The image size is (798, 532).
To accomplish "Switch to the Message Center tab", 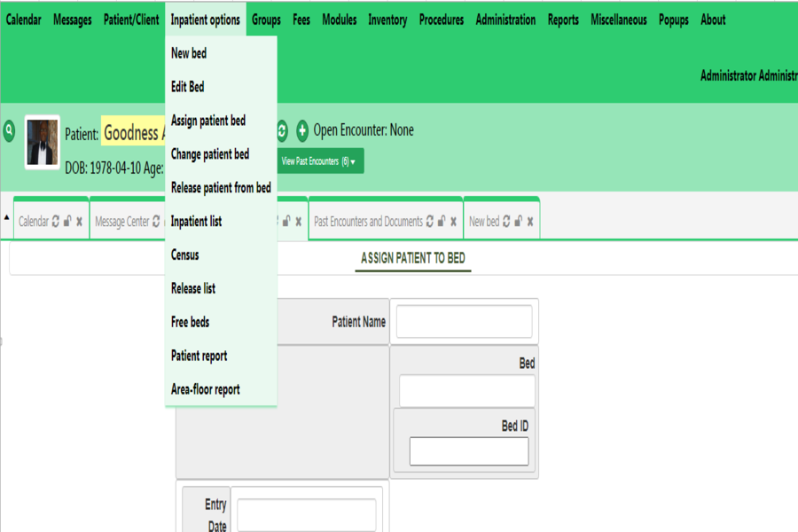I will click(122, 222).
